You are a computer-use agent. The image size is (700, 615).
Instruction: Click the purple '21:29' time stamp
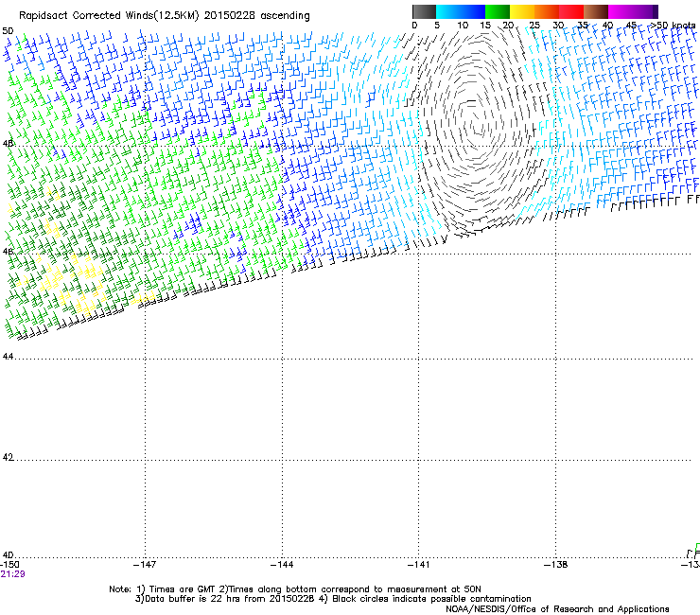(x=12, y=574)
